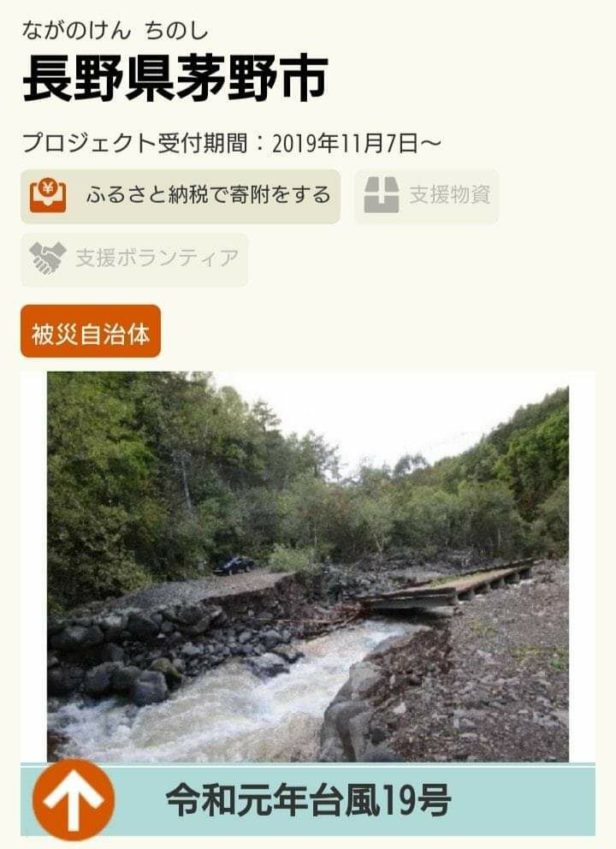Click the プロジェクト受付期間 label text
The image size is (616, 849).
(x=135, y=144)
